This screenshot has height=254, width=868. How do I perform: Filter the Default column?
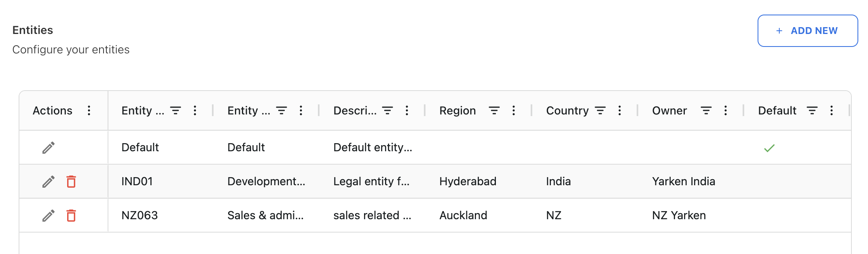coord(812,110)
